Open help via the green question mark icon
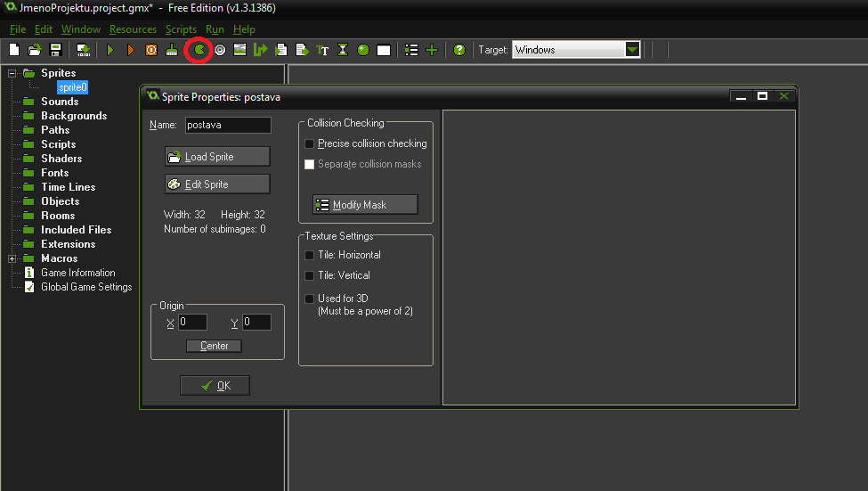The width and height of the screenshot is (868, 491). point(458,50)
